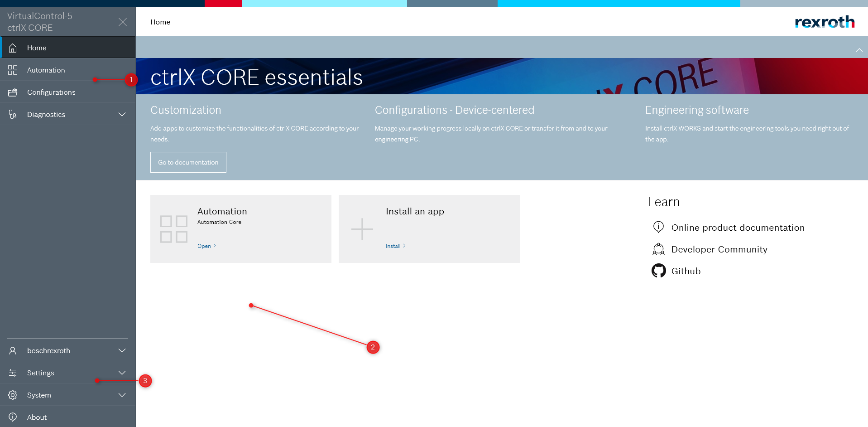
Task: Click the Home icon in sidebar
Action: pyautogui.click(x=13, y=48)
